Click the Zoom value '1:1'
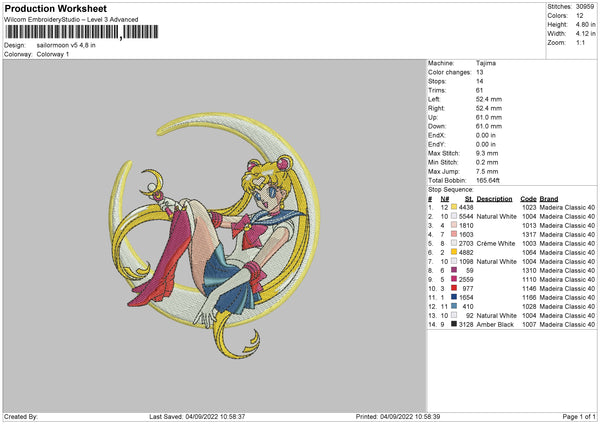The image size is (600, 424). point(580,42)
